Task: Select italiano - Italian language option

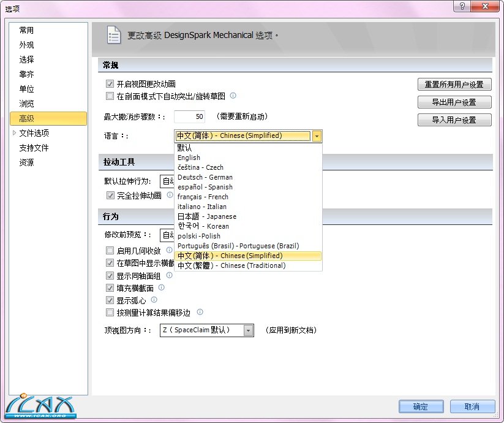Action: click(248, 207)
